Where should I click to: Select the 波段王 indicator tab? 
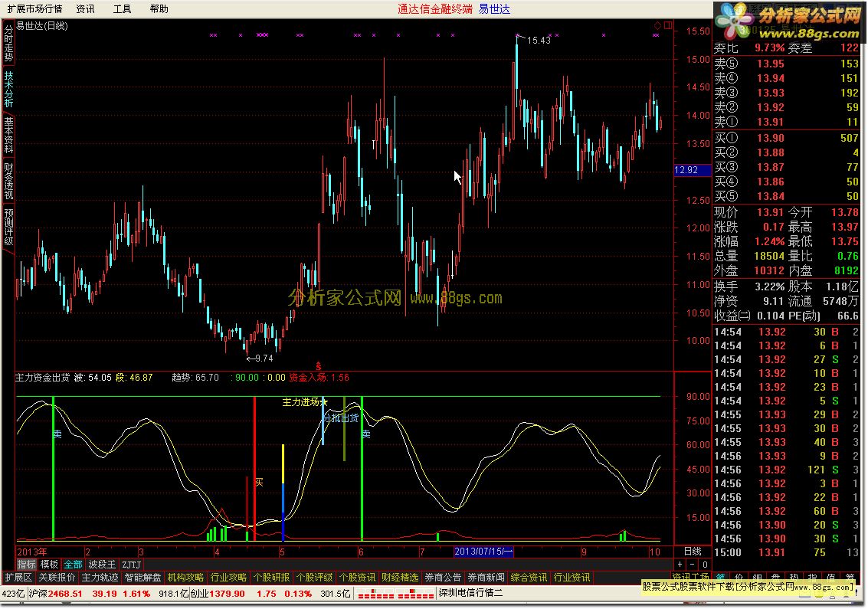[102, 564]
